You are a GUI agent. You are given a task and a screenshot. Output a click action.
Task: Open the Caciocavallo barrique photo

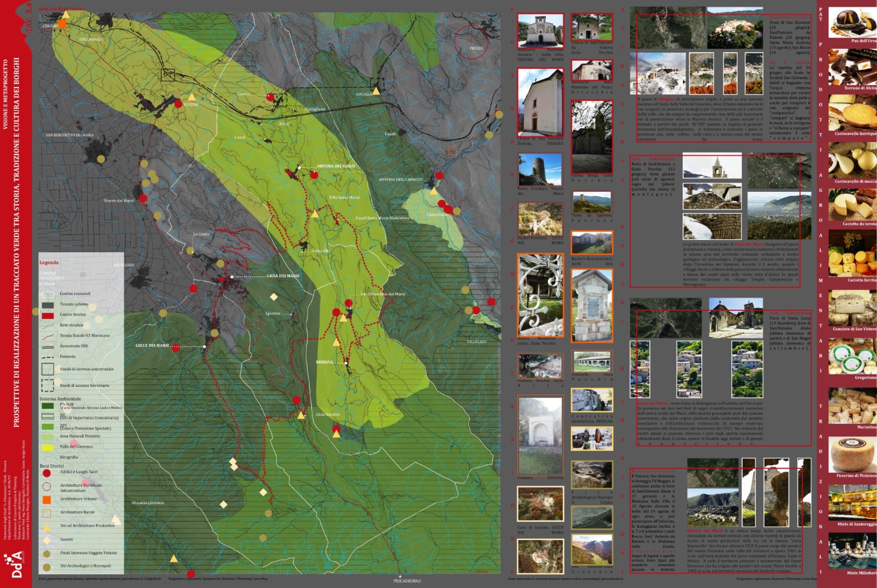[852, 112]
